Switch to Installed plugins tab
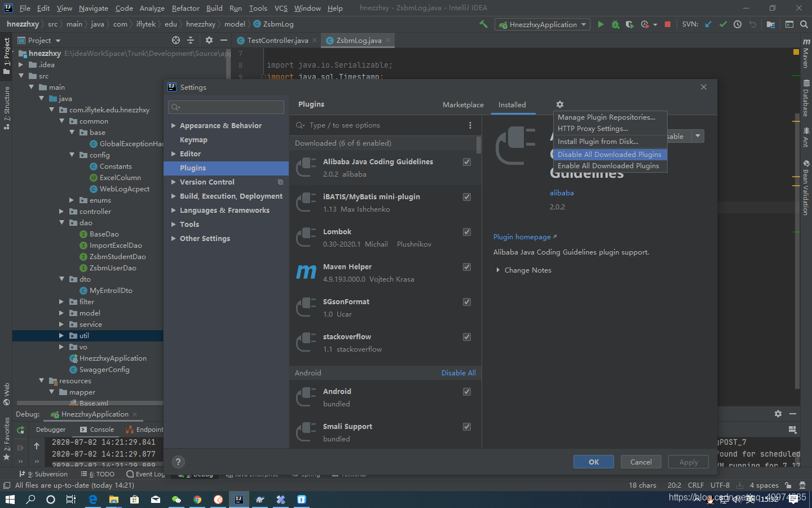This screenshot has width=812, height=508. pyautogui.click(x=512, y=105)
